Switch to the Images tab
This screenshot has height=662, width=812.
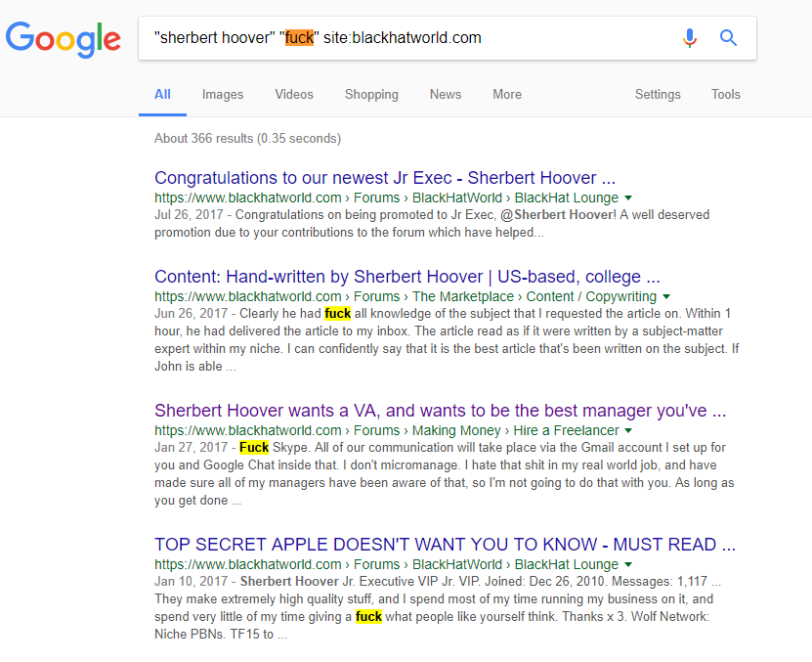coord(223,94)
